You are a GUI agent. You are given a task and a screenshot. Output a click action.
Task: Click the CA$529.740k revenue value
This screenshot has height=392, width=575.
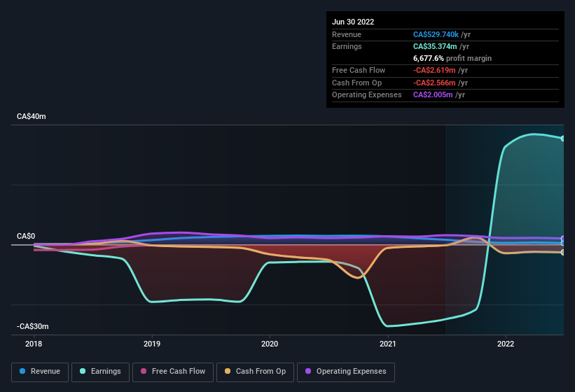(436, 34)
